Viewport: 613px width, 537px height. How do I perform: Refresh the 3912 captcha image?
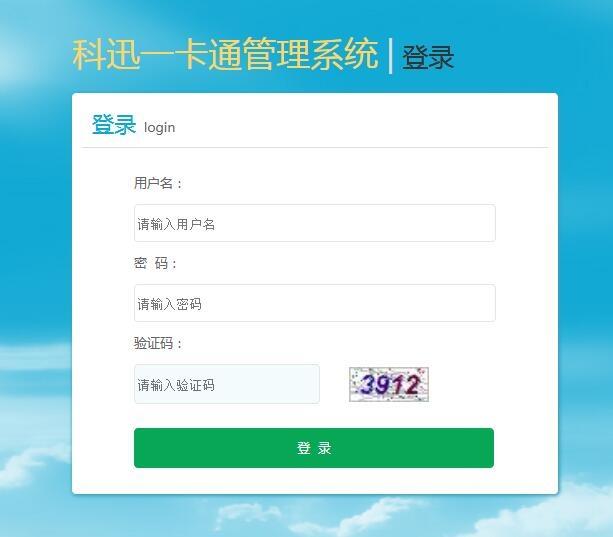click(x=389, y=385)
